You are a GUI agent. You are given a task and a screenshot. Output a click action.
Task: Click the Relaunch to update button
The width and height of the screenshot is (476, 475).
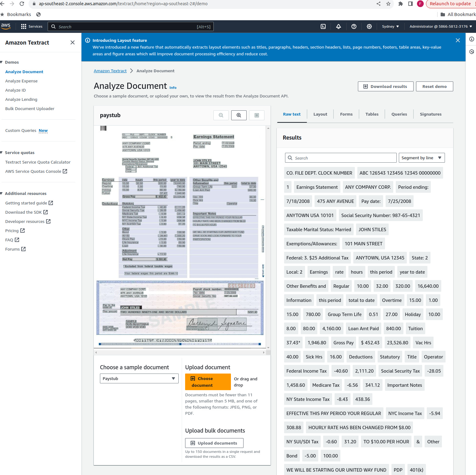[x=451, y=4]
